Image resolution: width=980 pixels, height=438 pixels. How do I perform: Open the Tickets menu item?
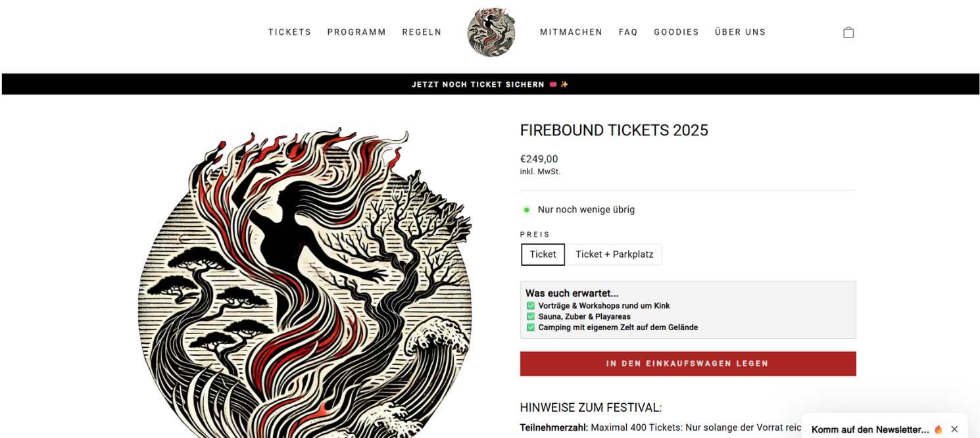tap(289, 32)
